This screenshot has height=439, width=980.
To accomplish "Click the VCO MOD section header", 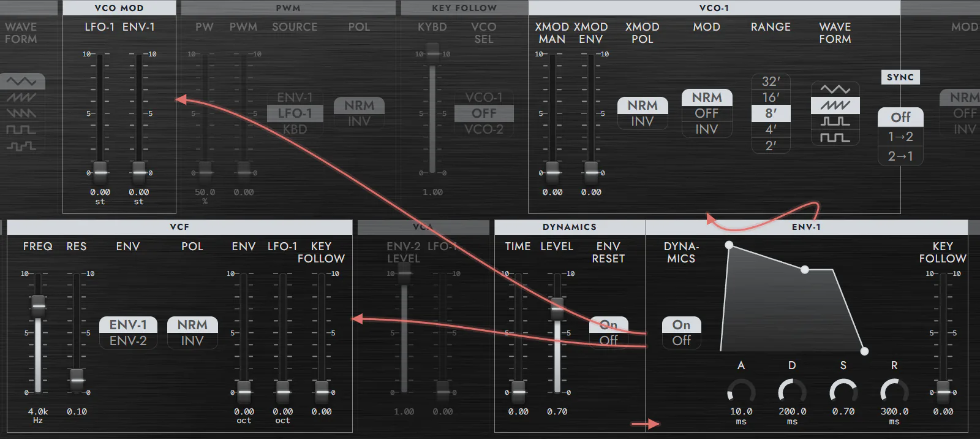I will (119, 8).
